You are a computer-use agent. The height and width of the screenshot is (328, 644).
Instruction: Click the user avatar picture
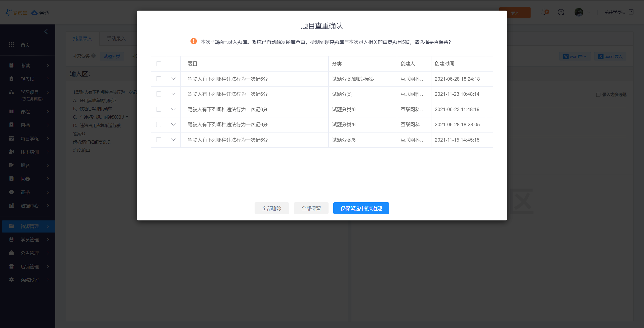pos(579,12)
